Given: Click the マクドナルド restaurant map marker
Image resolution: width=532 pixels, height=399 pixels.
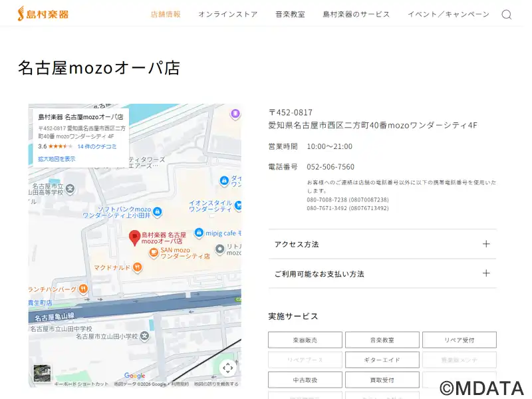Looking at the screenshot, I should (x=138, y=267).
